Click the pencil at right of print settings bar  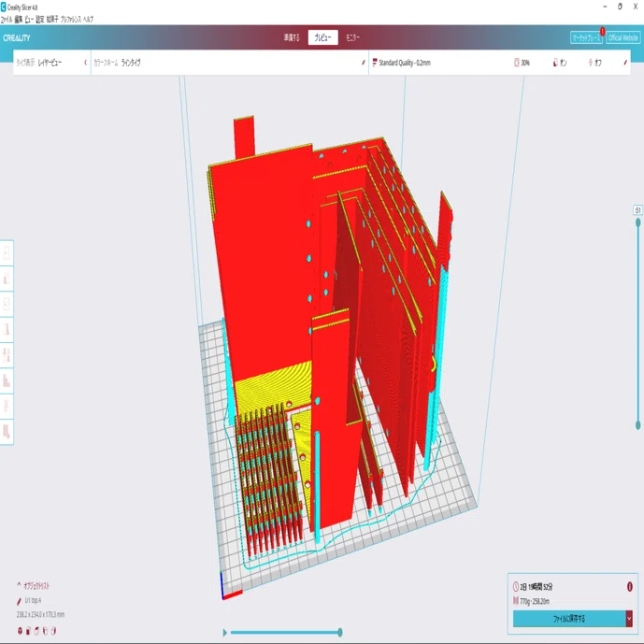pyautogui.click(x=625, y=63)
